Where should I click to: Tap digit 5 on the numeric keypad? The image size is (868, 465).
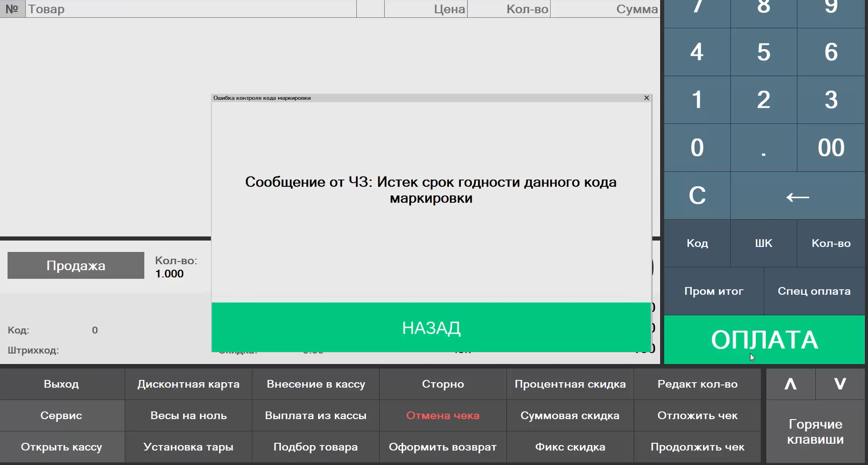(x=763, y=52)
